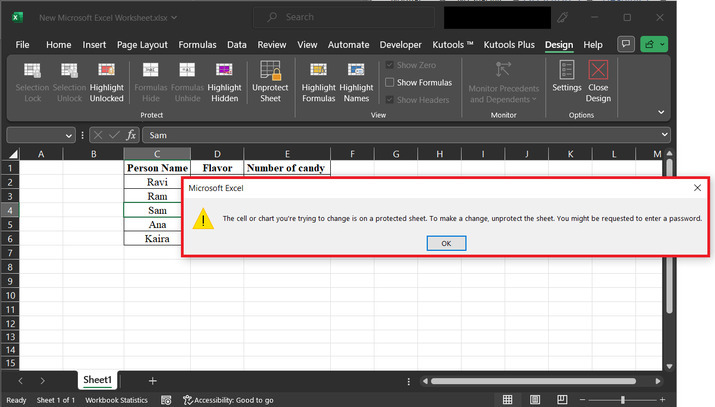Click the zoom slider handle
Image resolution: width=715 pixels, height=407 pixels.
pos(622,400)
